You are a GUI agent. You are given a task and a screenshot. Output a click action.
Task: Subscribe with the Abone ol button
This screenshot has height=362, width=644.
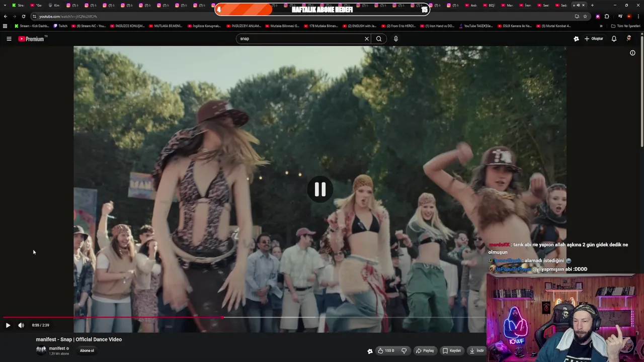point(87,351)
